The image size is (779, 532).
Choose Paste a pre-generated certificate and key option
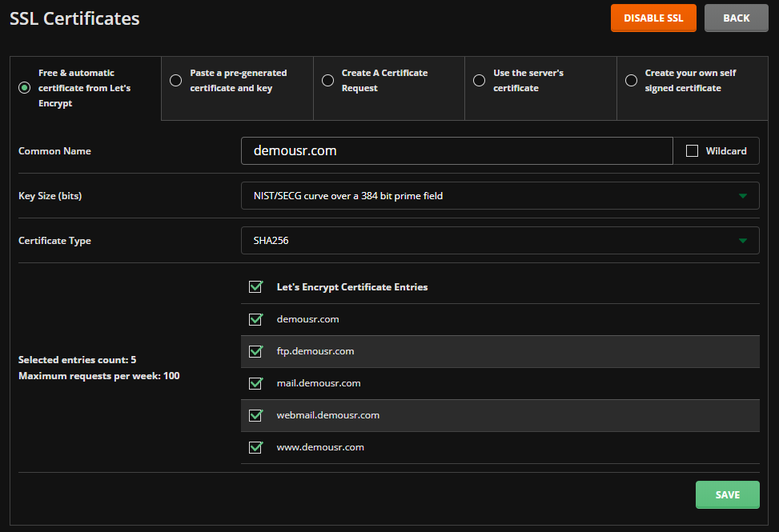[x=176, y=80]
